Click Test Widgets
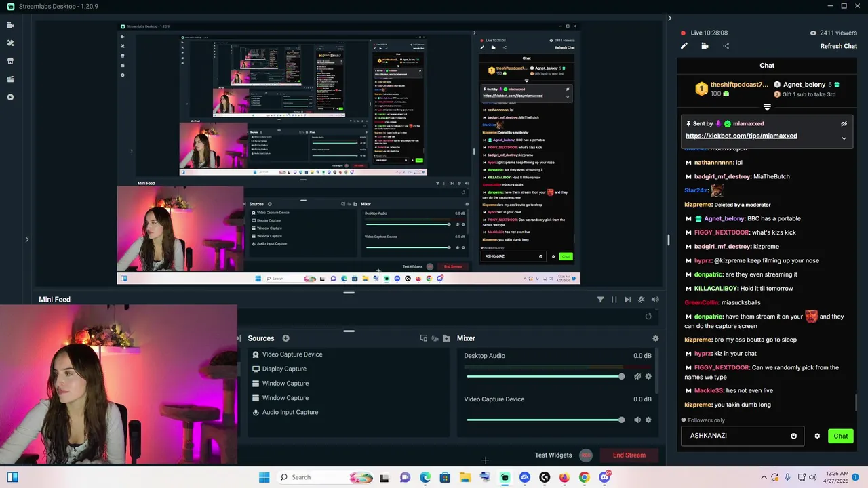The width and height of the screenshot is (868, 488). pyautogui.click(x=553, y=455)
